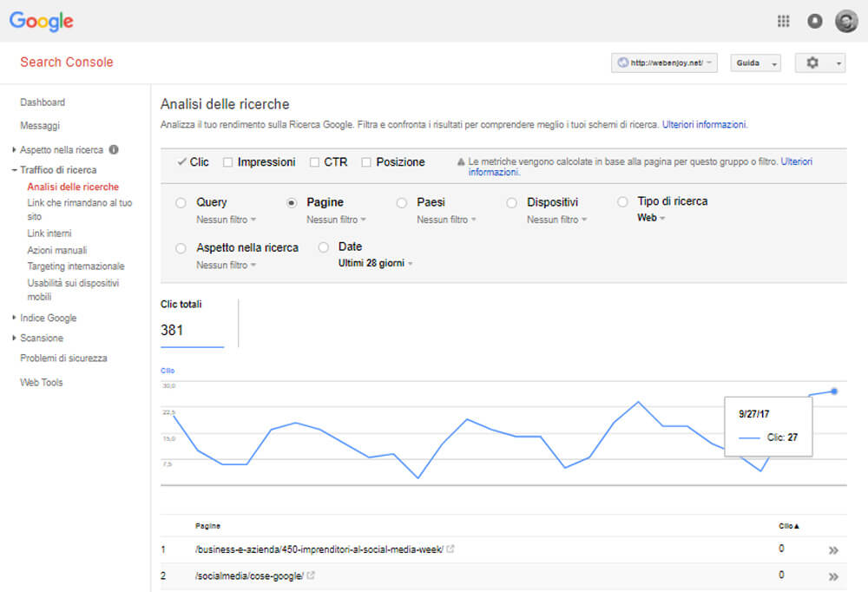Click the warning triangle next to metrics note

click(x=461, y=161)
